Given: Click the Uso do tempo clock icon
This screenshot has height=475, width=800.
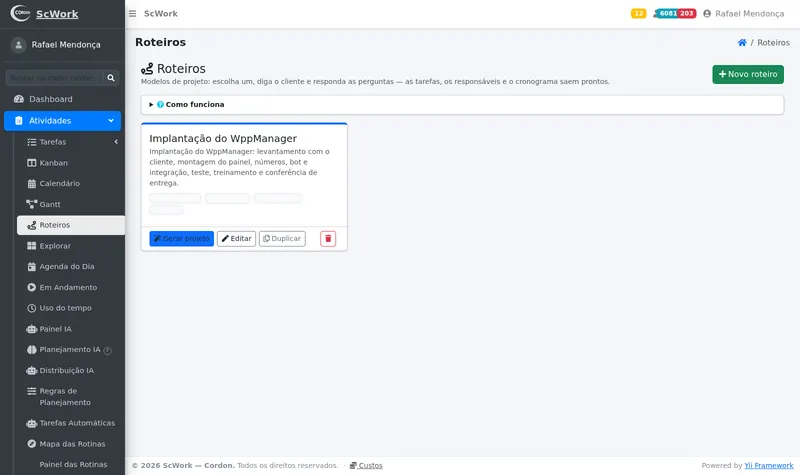Looking at the screenshot, I should (32, 308).
